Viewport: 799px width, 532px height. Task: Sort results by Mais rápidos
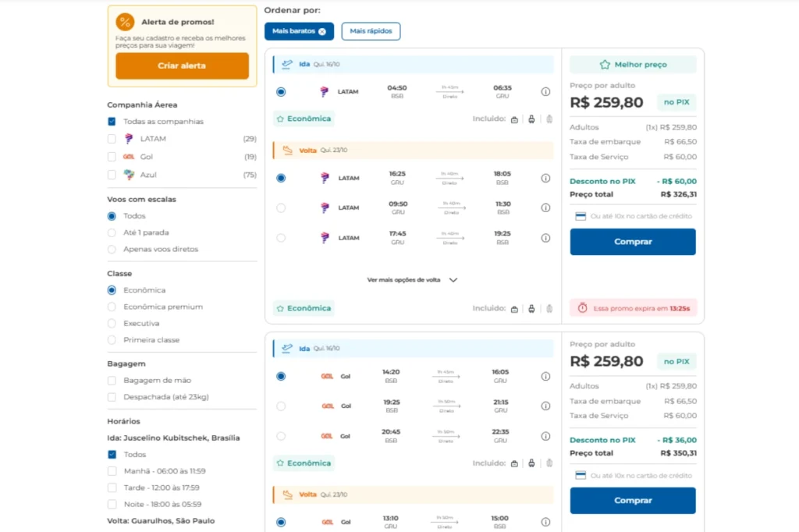(371, 31)
